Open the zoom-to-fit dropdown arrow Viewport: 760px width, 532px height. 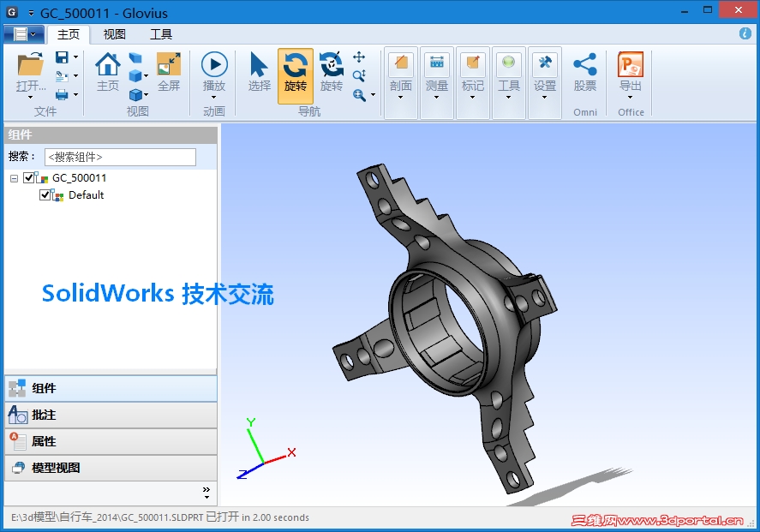[x=373, y=95]
